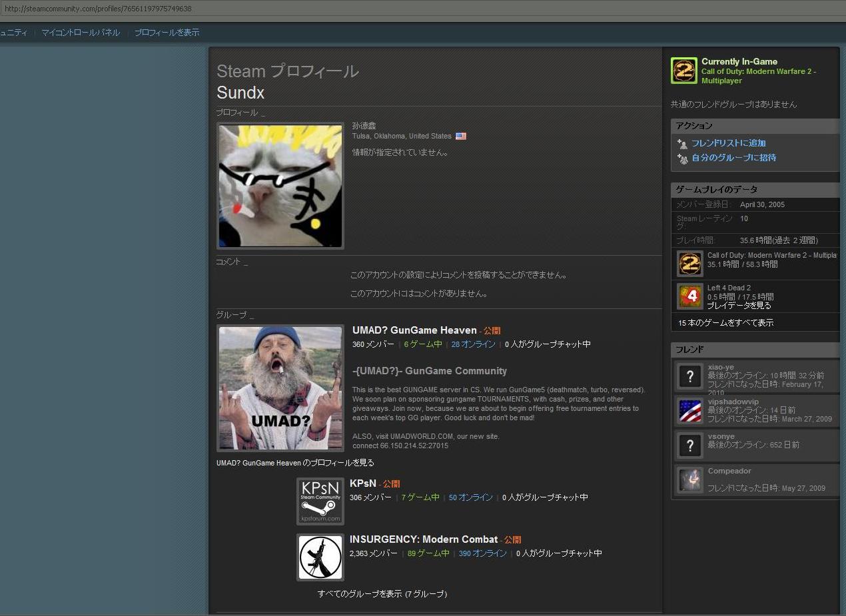Open the UMAD? group avatar image
Image resolution: width=846 pixels, height=616 pixels.
point(280,388)
